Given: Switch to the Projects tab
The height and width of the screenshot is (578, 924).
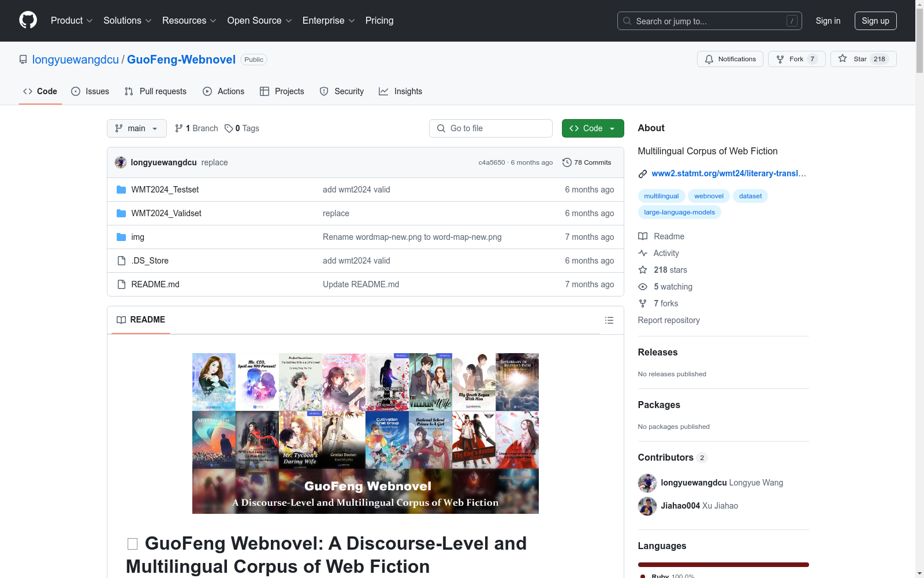Looking at the screenshot, I should pos(282,91).
